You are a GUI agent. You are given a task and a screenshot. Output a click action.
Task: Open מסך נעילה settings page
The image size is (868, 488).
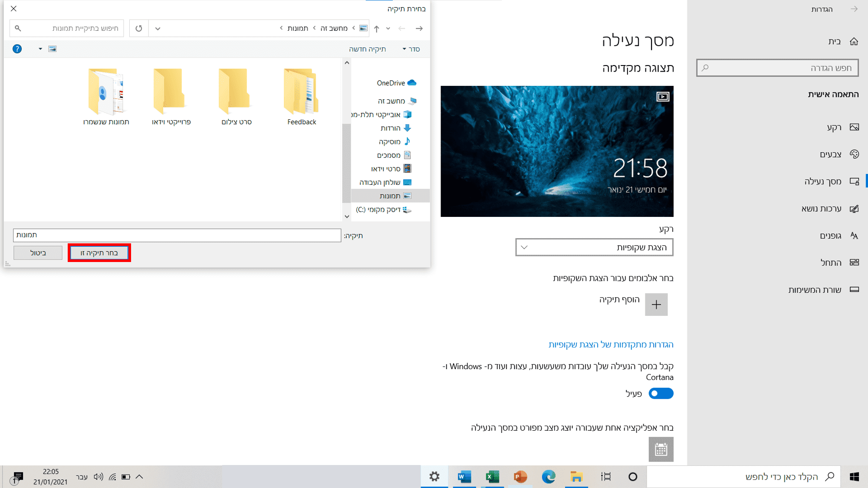(x=832, y=182)
